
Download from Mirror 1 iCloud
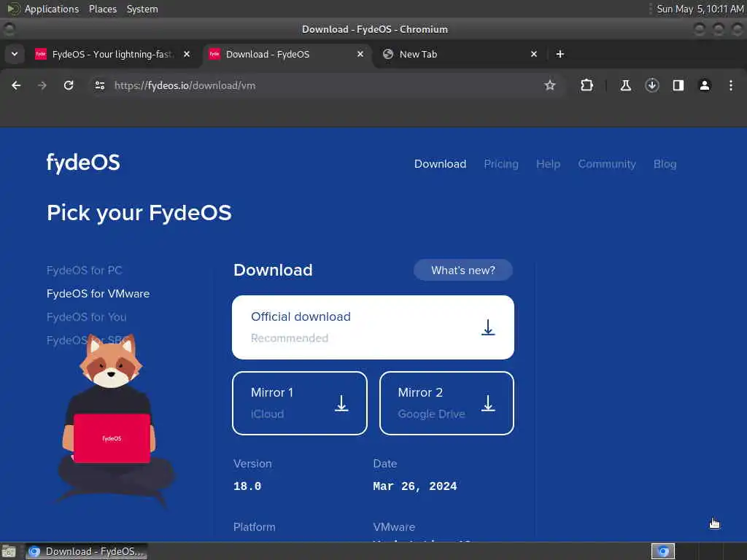(x=300, y=402)
